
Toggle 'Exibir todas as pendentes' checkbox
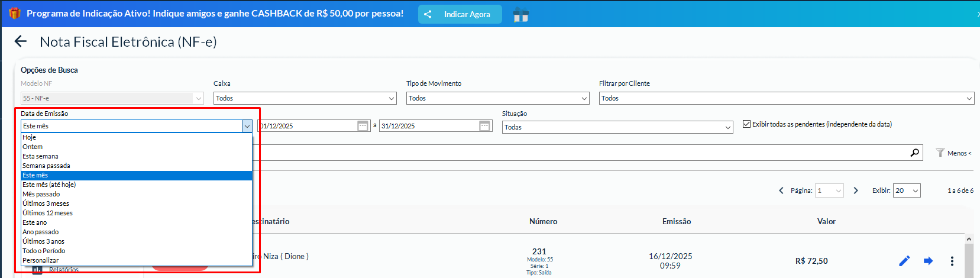(x=746, y=124)
